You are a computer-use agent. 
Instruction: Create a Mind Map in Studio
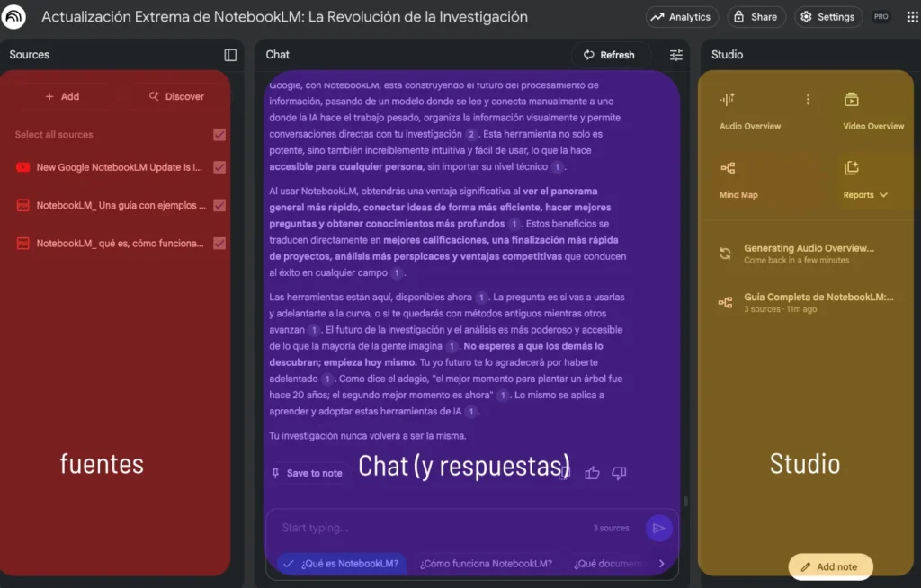[738, 181]
